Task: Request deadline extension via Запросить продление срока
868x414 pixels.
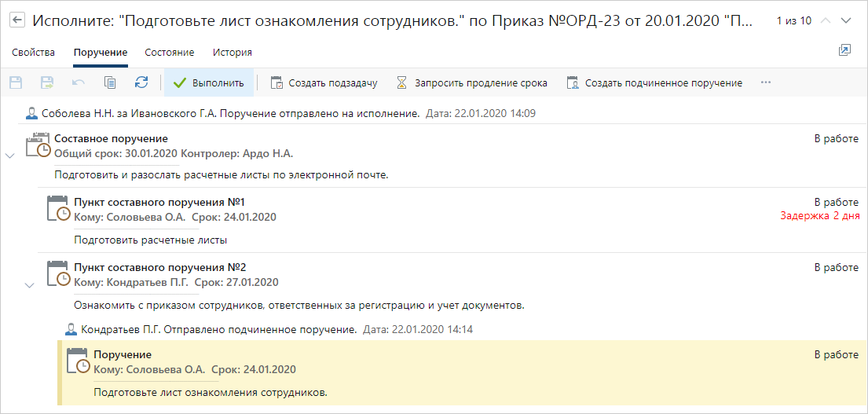Action: click(471, 82)
